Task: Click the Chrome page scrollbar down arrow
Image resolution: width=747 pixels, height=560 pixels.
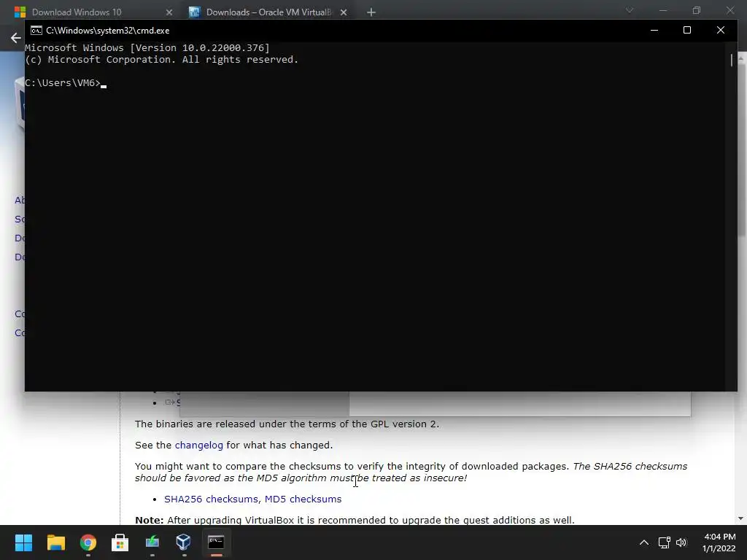Action: tap(741, 518)
